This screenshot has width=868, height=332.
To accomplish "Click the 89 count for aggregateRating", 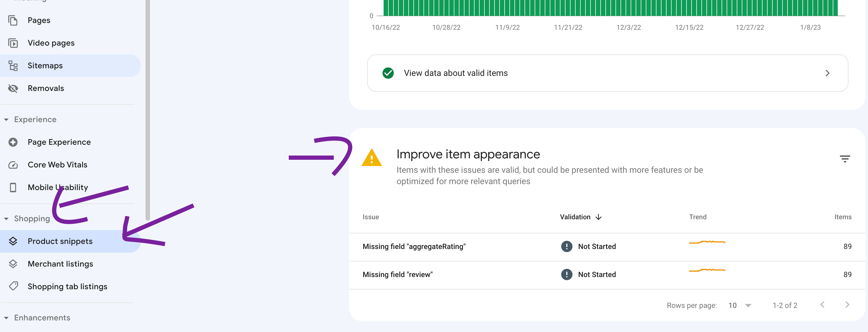I will pos(847,246).
